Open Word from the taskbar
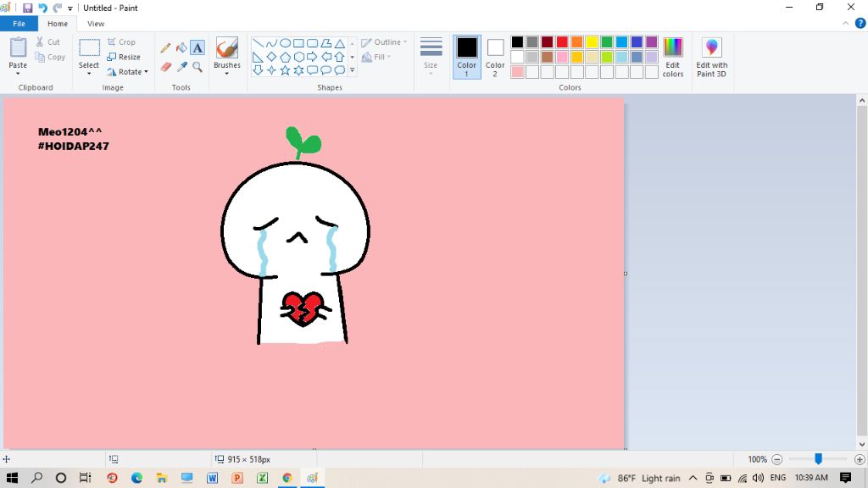Screen dimensions: 868x488 click(x=212, y=478)
